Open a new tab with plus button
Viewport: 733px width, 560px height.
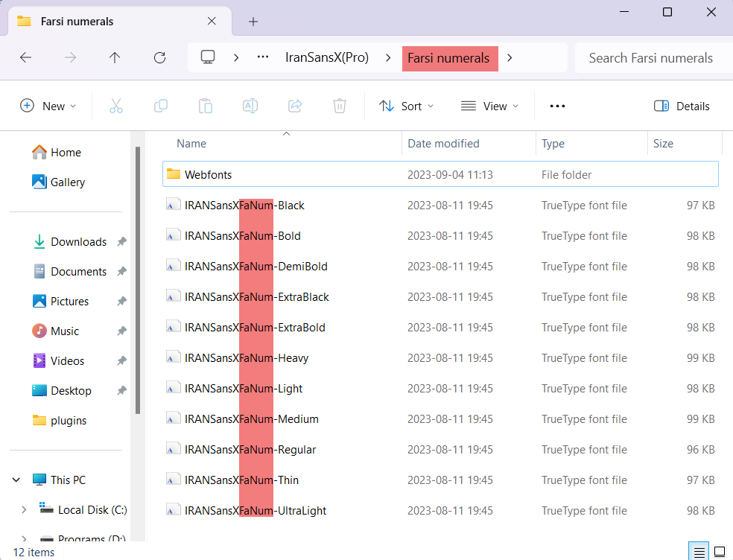click(x=253, y=22)
